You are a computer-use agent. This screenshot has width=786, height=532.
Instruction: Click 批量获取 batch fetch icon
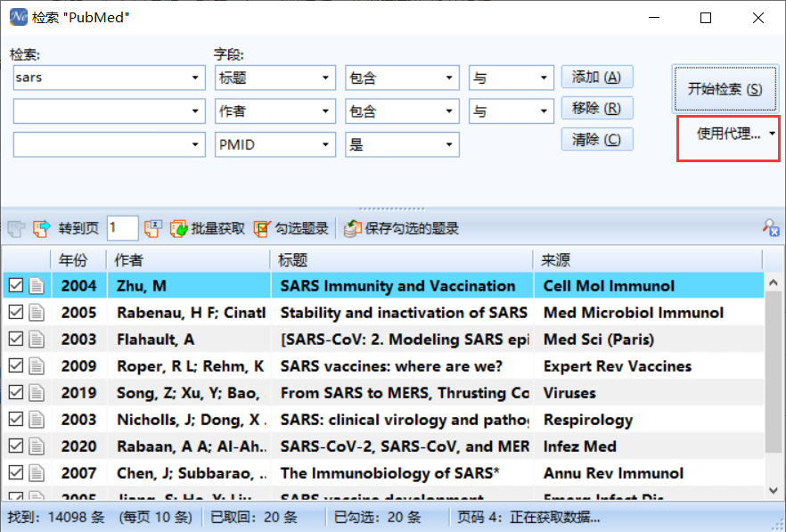point(178,229)
